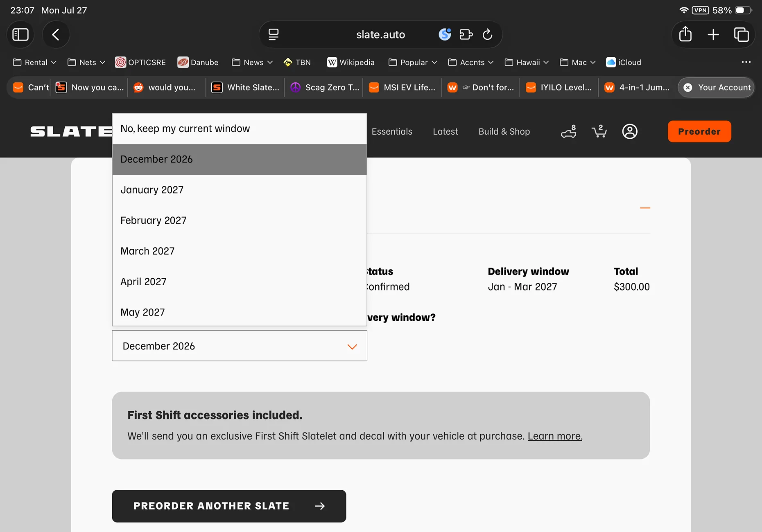The image size is (762, 532).
Task: Reload the slate.auto page
Action: [487, 34]
